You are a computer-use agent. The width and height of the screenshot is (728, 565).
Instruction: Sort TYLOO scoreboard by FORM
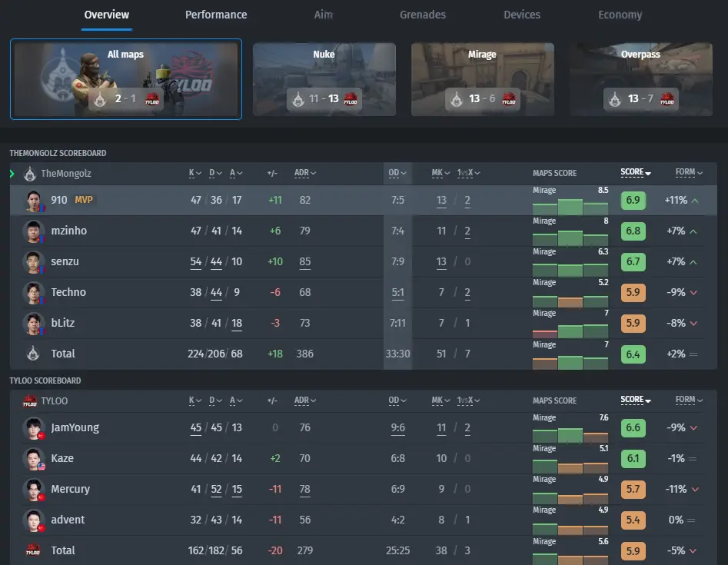coord(689,400)
